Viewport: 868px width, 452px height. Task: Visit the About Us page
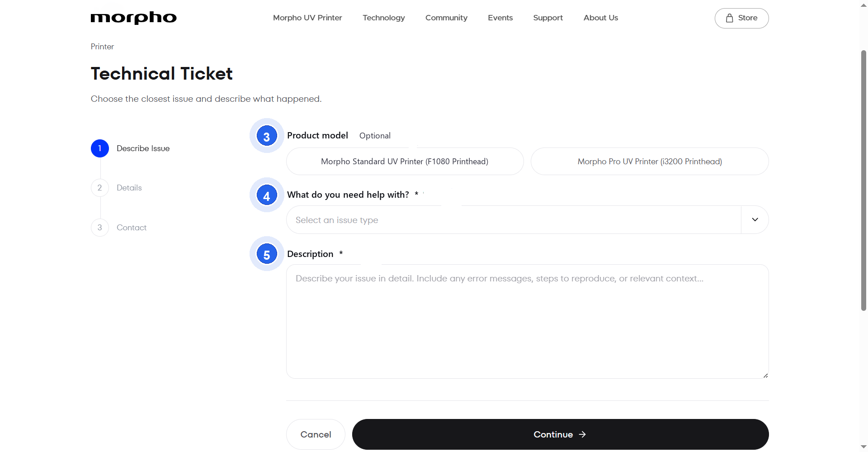pyautogui.click(x=600, y=18)
